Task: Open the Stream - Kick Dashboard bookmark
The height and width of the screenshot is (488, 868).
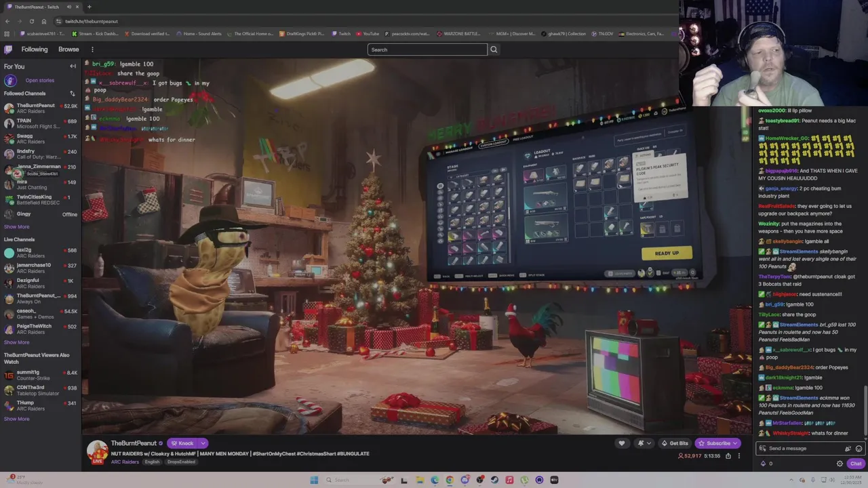Action: 95,34
